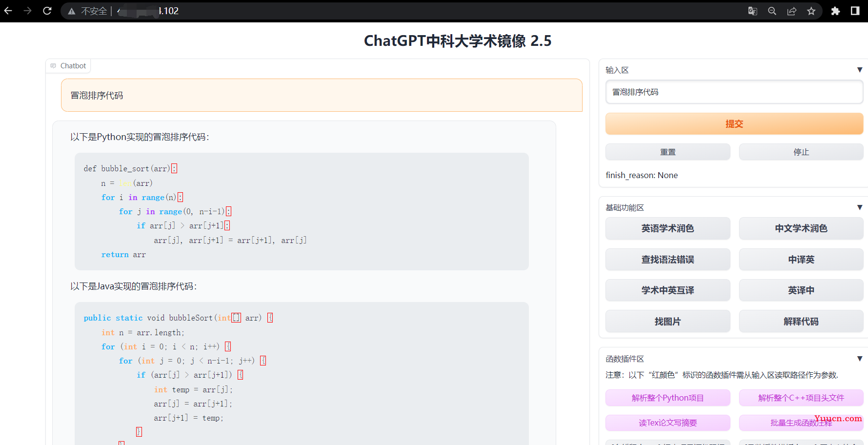Open browser zoom magnifier icon

pyautogui.click(x=772, y=11)
